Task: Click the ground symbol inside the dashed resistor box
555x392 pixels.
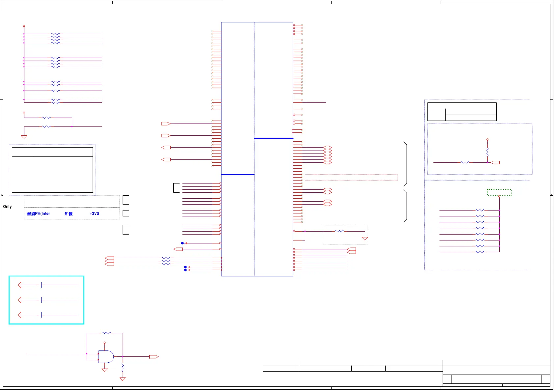Action: click(x=365, y=238)
